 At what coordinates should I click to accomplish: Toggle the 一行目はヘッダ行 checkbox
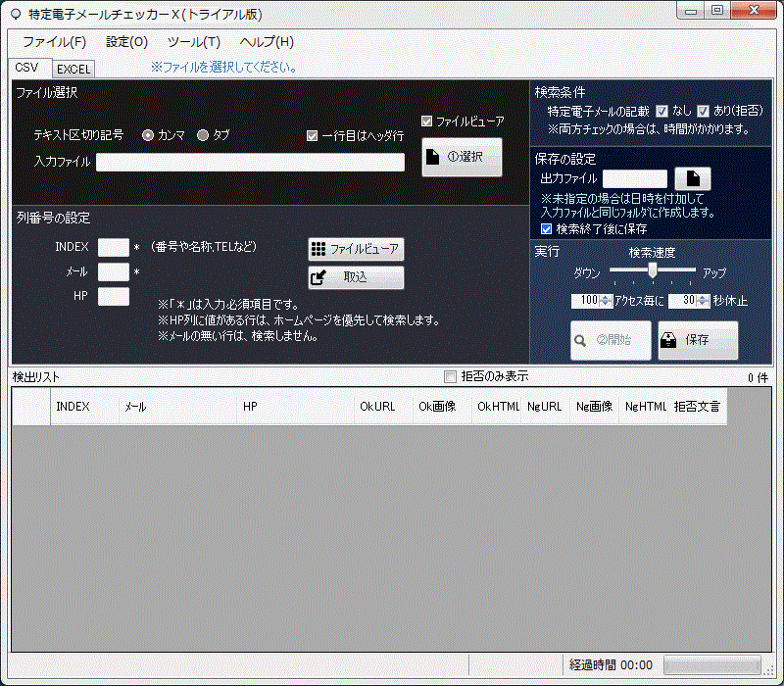[313, 136]
